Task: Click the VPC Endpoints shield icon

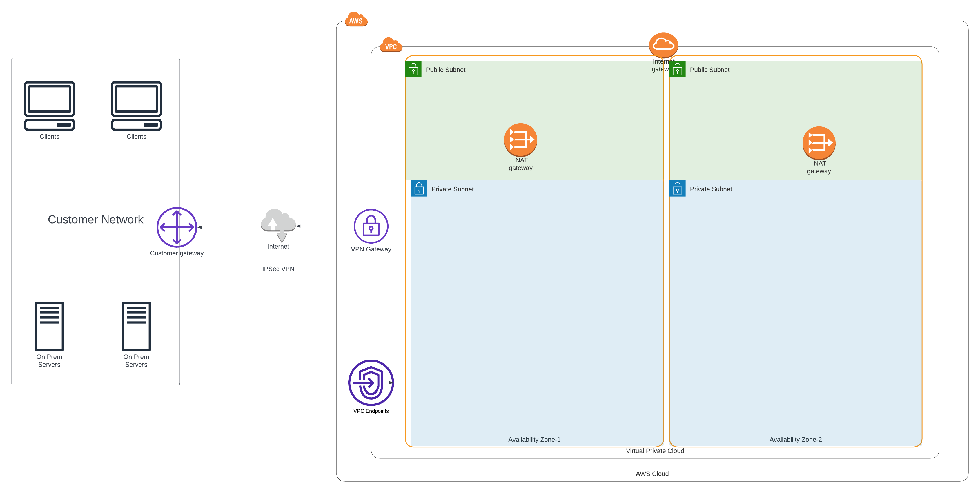Action: [x=371, y=383]
